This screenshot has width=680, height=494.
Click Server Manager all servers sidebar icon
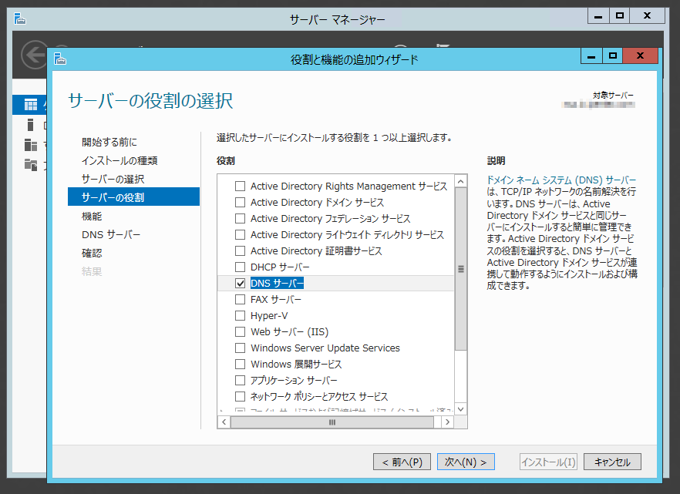31,144
